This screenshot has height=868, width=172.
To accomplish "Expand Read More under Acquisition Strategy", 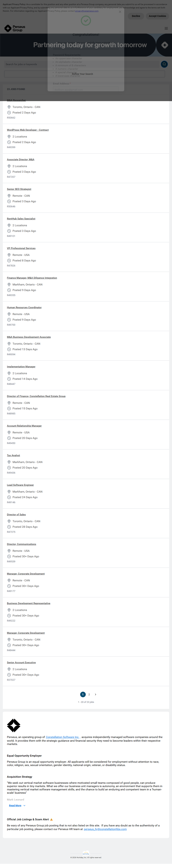I will click(17, 806).
